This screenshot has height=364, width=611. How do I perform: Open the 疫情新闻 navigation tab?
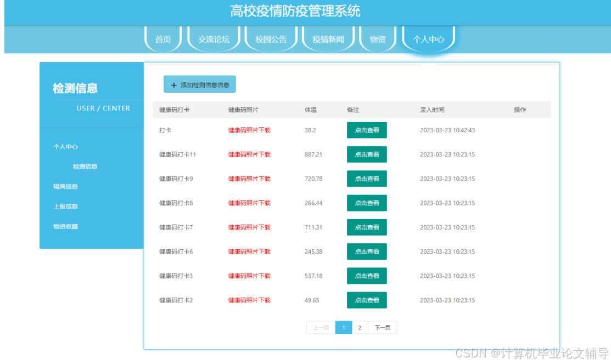point(328,38)
